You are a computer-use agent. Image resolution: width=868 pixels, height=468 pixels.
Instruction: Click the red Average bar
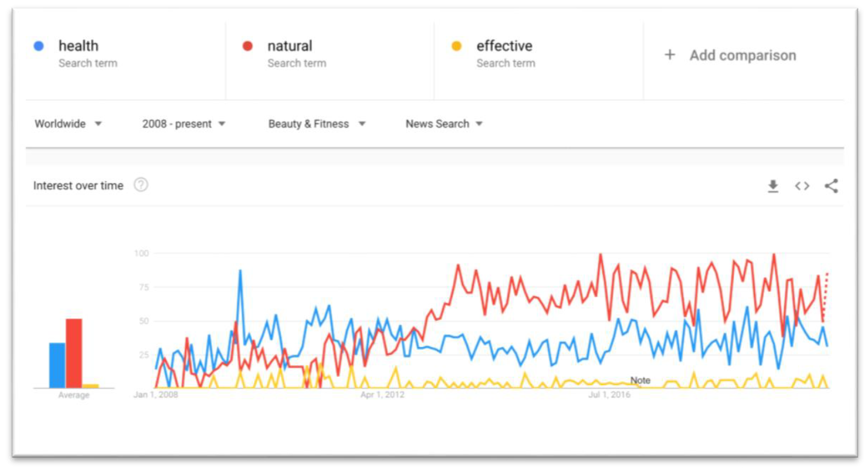point(74,353)
